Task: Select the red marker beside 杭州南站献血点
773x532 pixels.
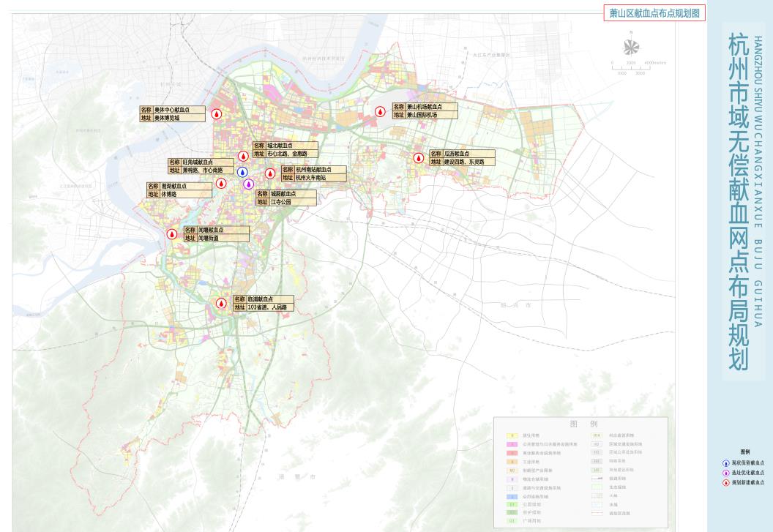Action: (x=269, y=173)
